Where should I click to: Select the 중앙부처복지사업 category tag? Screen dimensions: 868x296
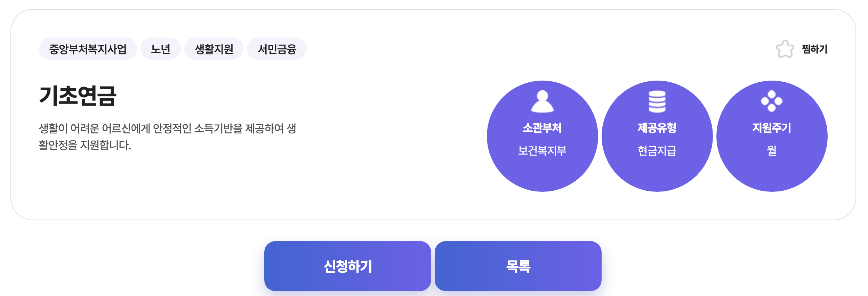click(88, 49)
